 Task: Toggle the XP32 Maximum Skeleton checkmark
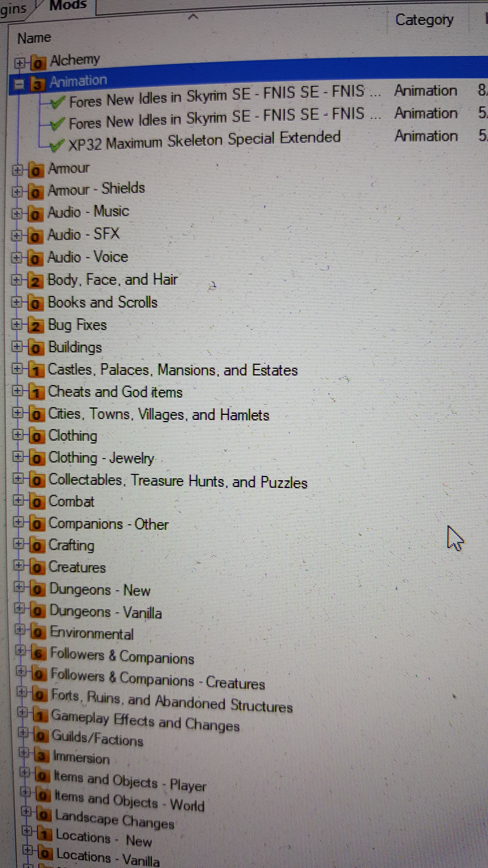57,145
